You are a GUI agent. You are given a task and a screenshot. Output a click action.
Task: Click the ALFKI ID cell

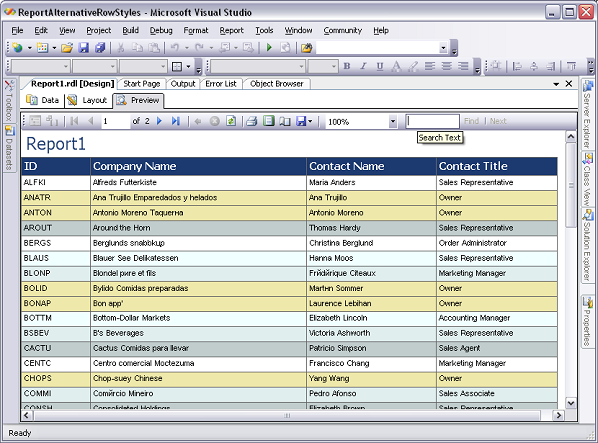pos(56,182)
